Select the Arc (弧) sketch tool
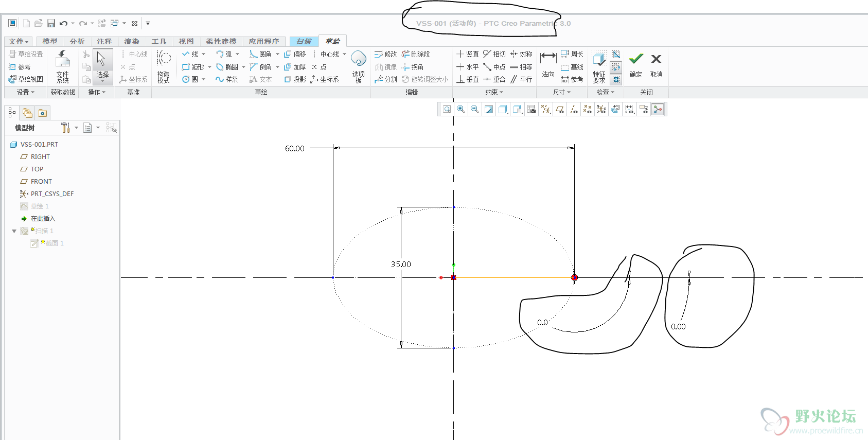The height and width of the screenshot is (440, 868). 224,54
